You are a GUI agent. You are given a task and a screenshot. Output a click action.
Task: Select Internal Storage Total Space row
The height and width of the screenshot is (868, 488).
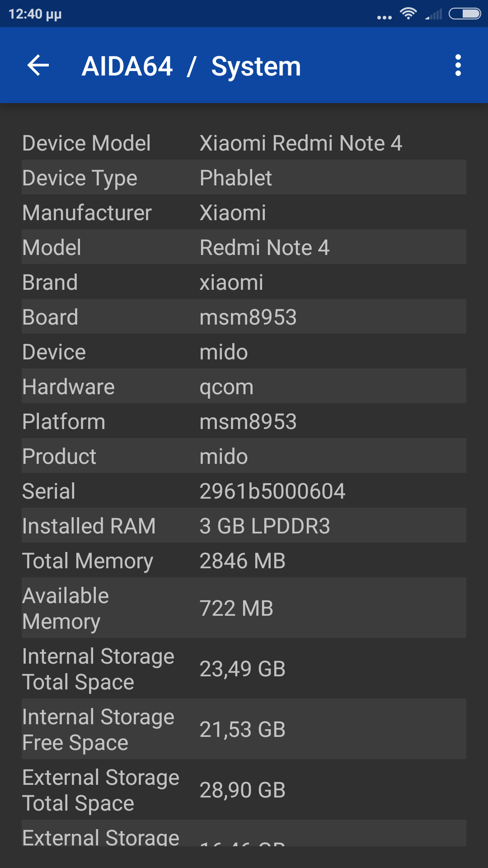pyautogui.click(x=244, y=669)
